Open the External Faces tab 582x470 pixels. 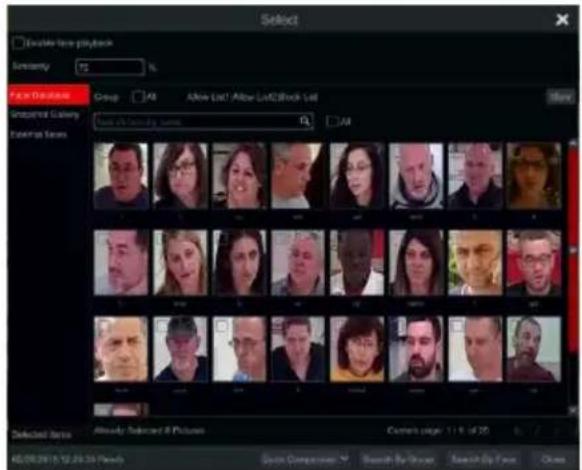pos(39,134)
